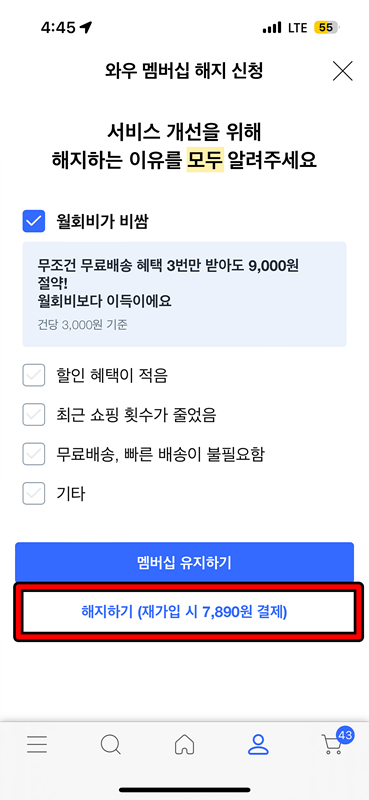The width and height of the screenshot is (369, 800).
Task: Tap the search magnifier icon
Action: tap(111, 744)
